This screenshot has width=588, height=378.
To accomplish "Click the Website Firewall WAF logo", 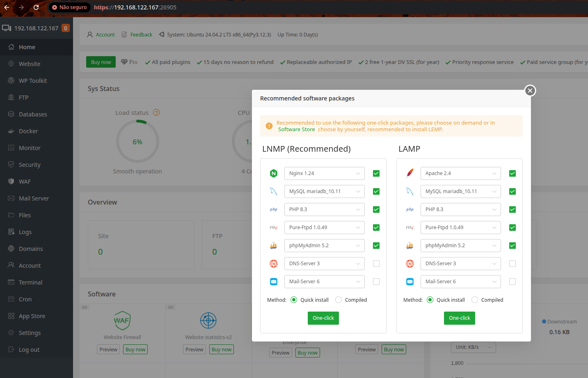I will [x=122, y=321].
